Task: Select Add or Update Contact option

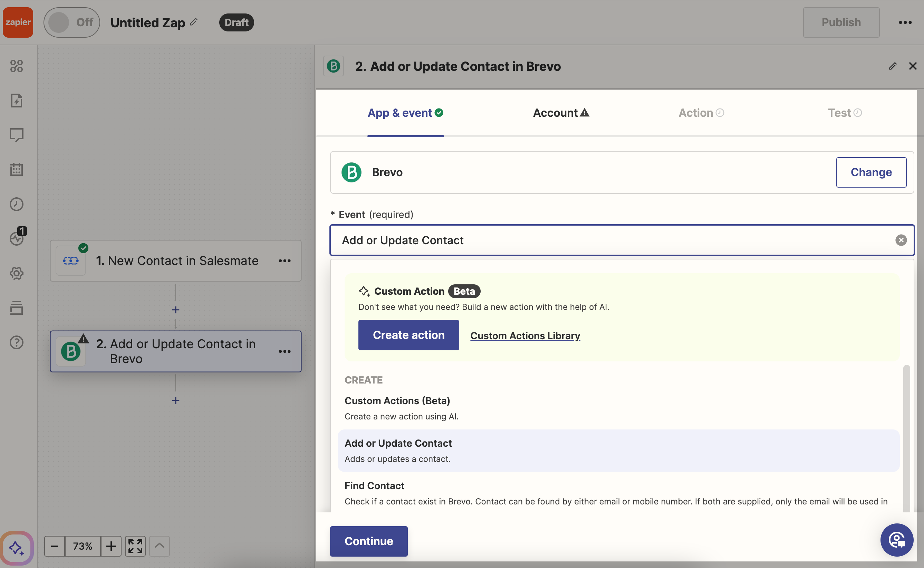Action: pos(618,451)
